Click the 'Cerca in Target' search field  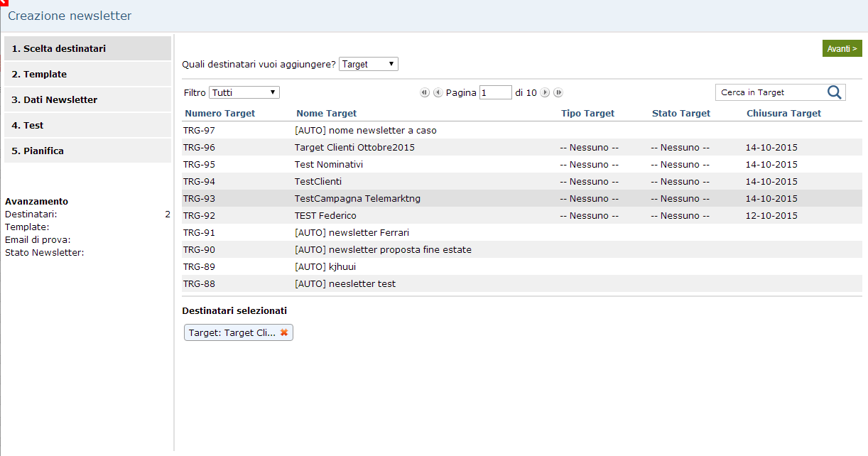pos(771,92)
